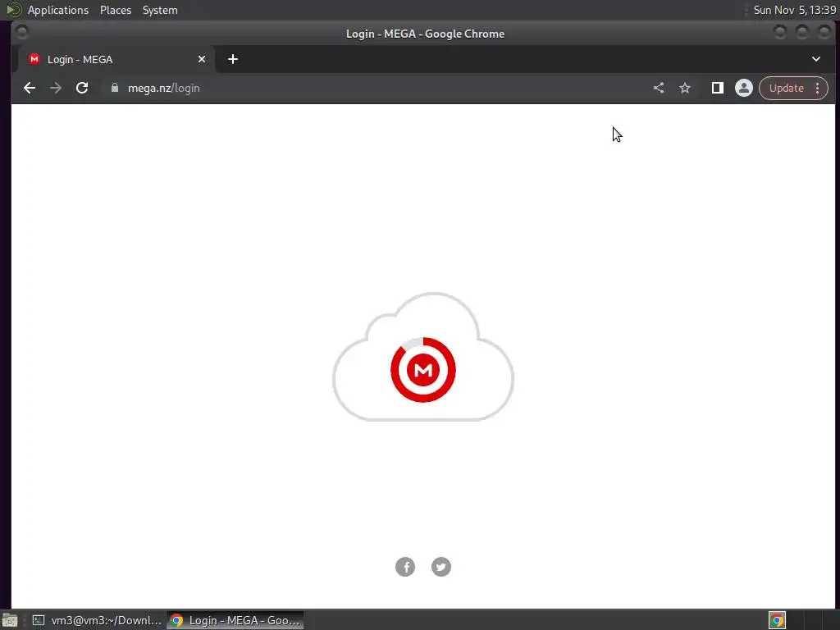This screenshot has width=840, height=630.
Task: Click the MEGA favicon on the tab
Action: (34, 59)
